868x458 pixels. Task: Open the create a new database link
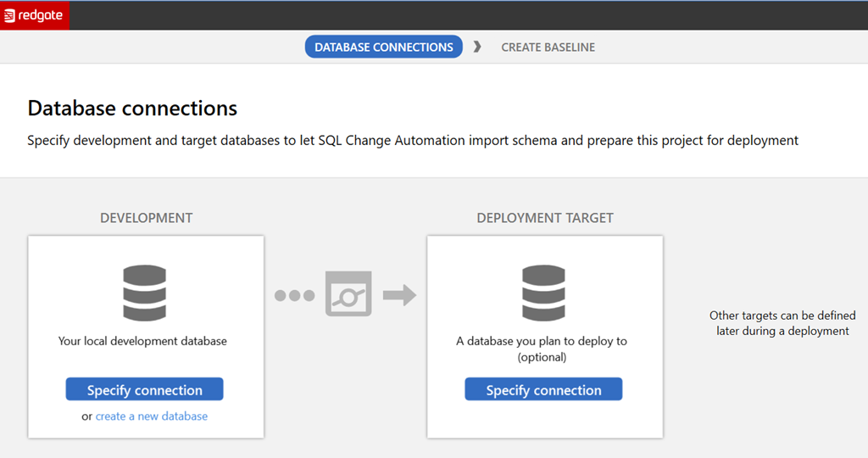point(151,416)
